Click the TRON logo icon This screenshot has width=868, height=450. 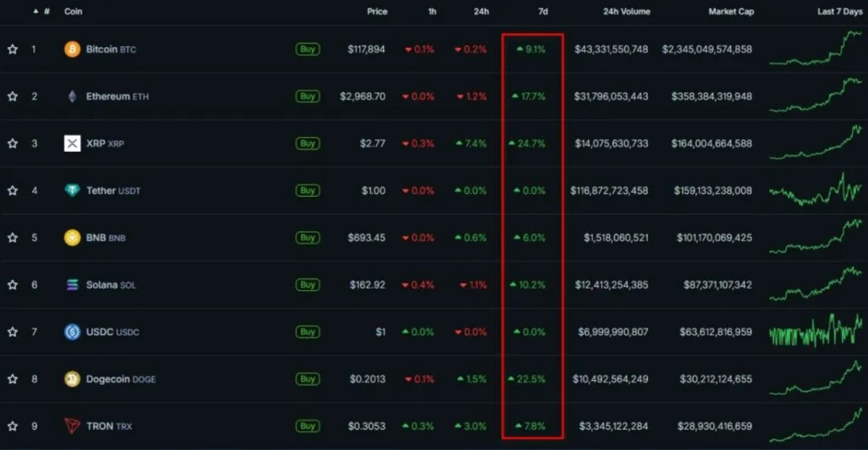pos(72,426)
